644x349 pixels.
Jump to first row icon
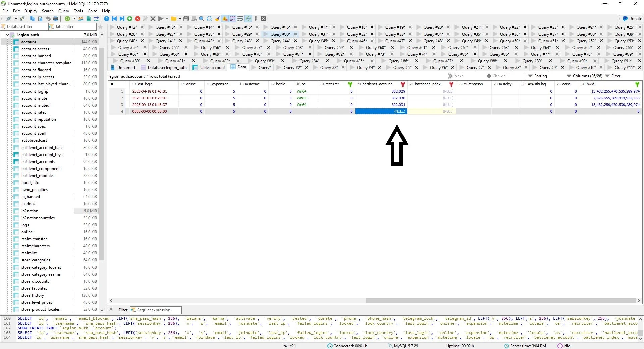(114, 19)
